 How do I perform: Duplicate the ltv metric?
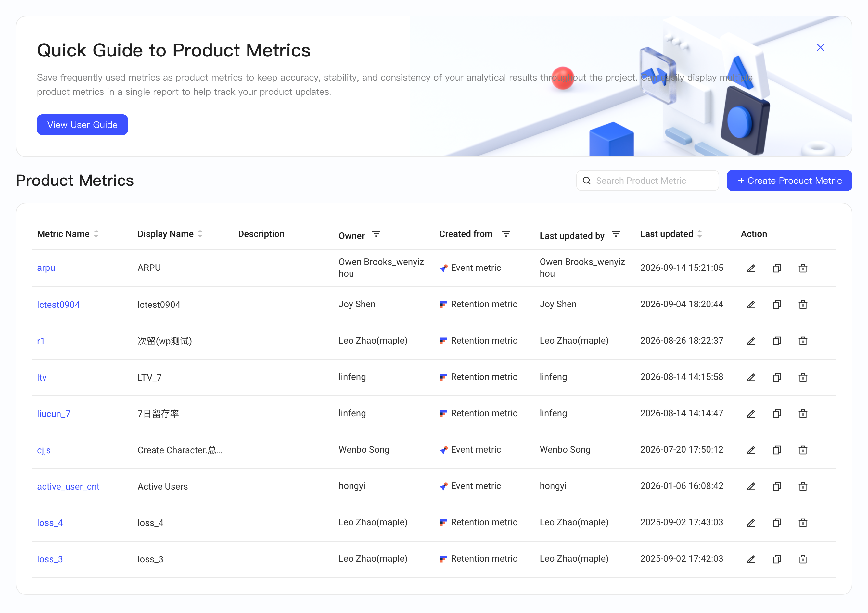click(777, 377)
